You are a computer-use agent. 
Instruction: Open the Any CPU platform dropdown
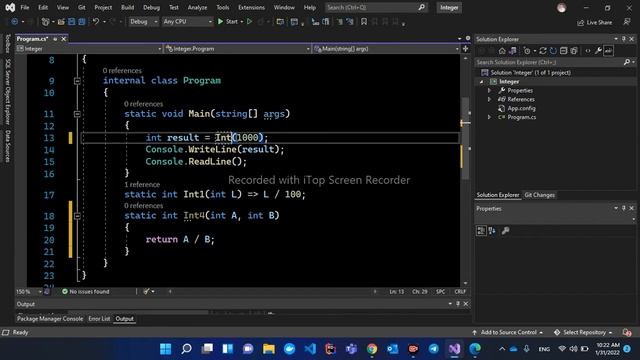187,22
